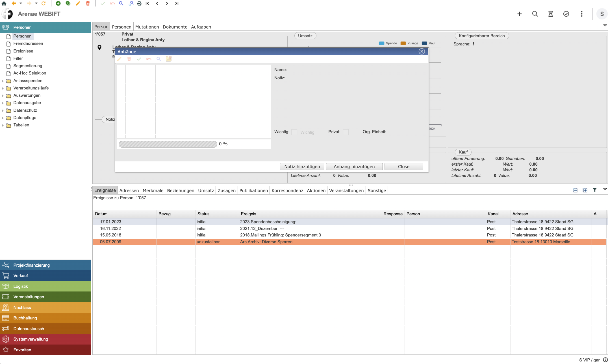Jump to last record with arrow icon
The width and height of the screenshot is (608, 364).
pos(177,3)
